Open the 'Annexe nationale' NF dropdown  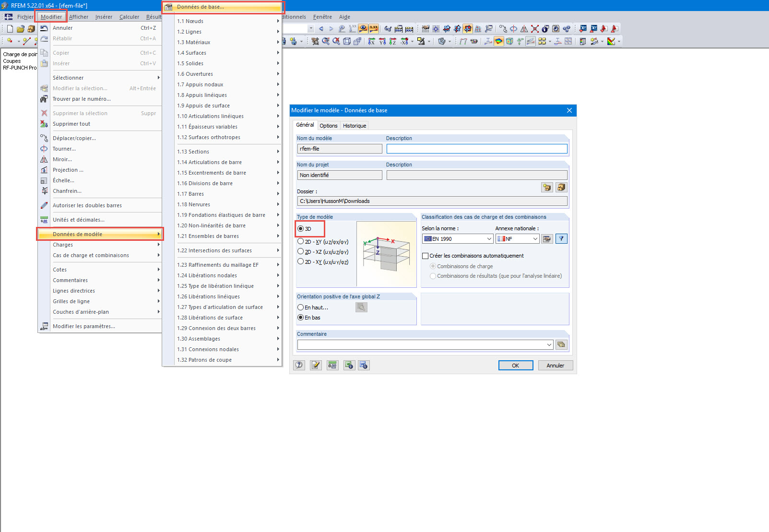pyautogui.click(x=518, y=239)
